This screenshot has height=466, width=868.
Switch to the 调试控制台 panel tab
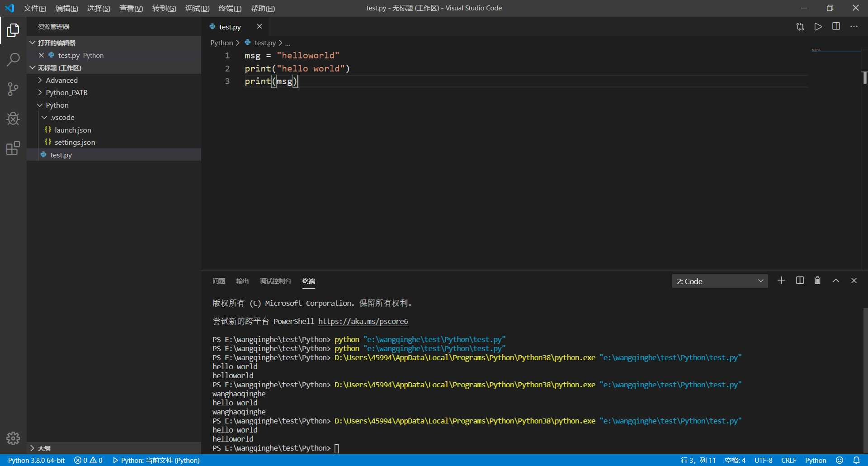[275, 281]
